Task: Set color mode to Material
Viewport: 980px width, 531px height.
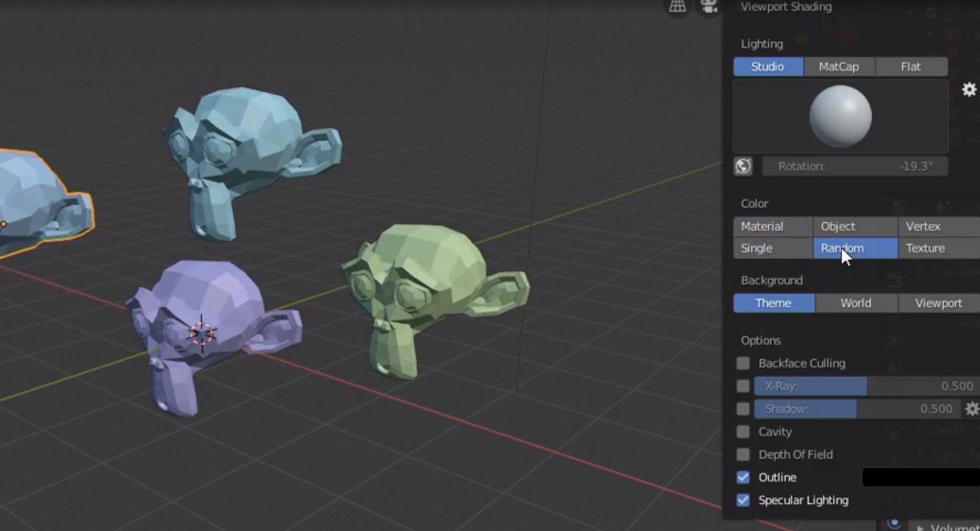Action: 773,226
